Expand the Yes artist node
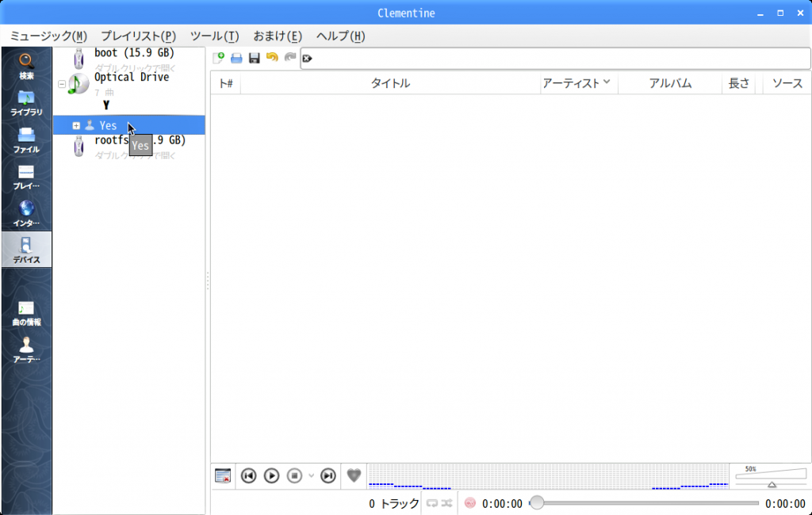The image size is (812, 515). pos(76,126)
